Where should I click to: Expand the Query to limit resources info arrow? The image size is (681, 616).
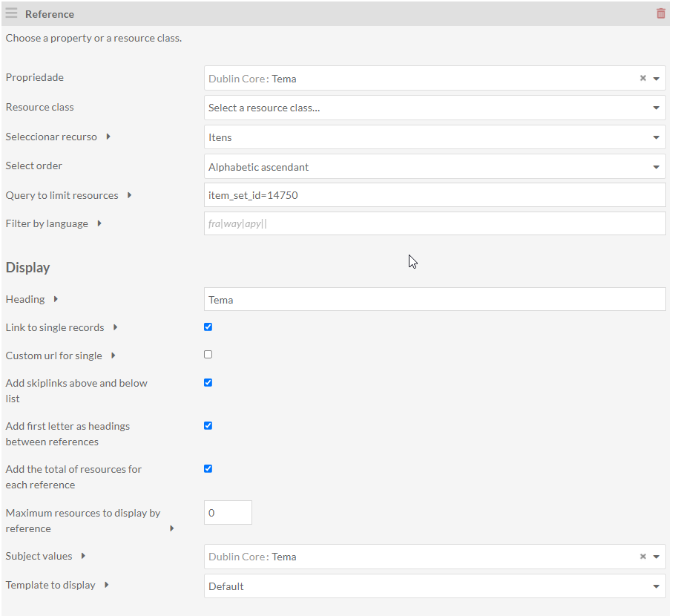[x=130, y=195]
